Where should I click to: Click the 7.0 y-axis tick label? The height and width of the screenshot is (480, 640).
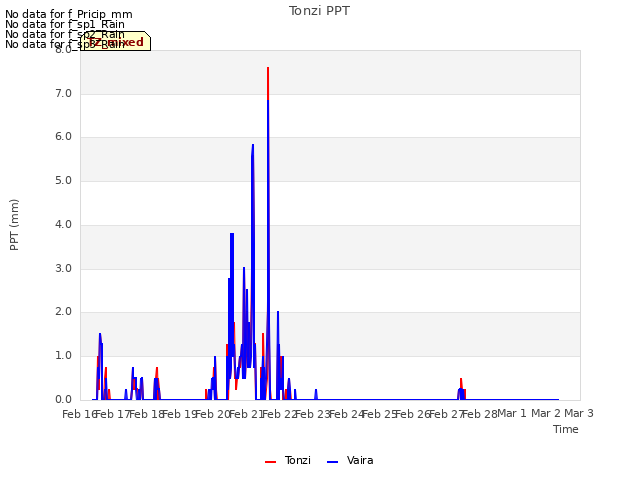[x=63, y=93]
